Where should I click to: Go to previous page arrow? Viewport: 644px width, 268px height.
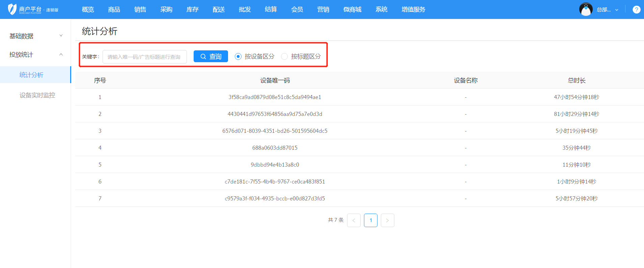[x=354, y=220]
